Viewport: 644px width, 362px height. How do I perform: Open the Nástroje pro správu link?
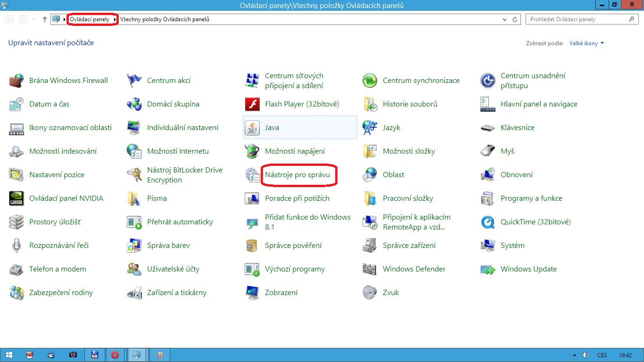click(x=297, y=175)
